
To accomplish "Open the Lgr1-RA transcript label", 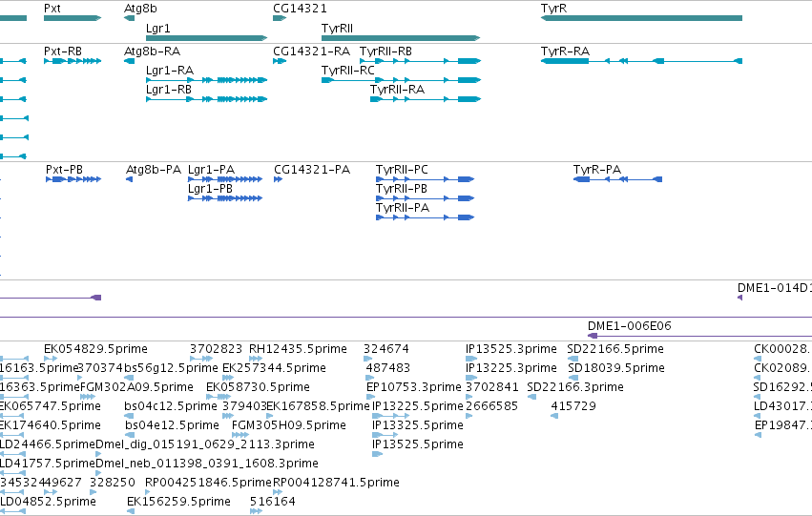I will coord(170,71).
